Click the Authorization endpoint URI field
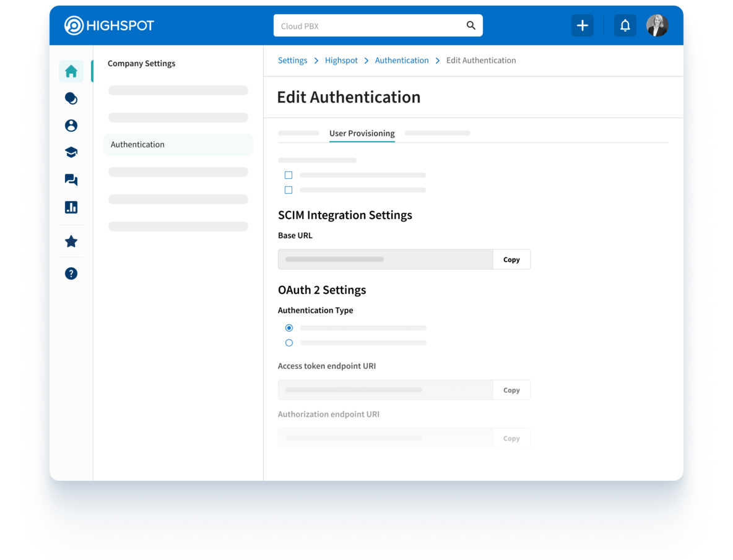 tap(385, 439)
